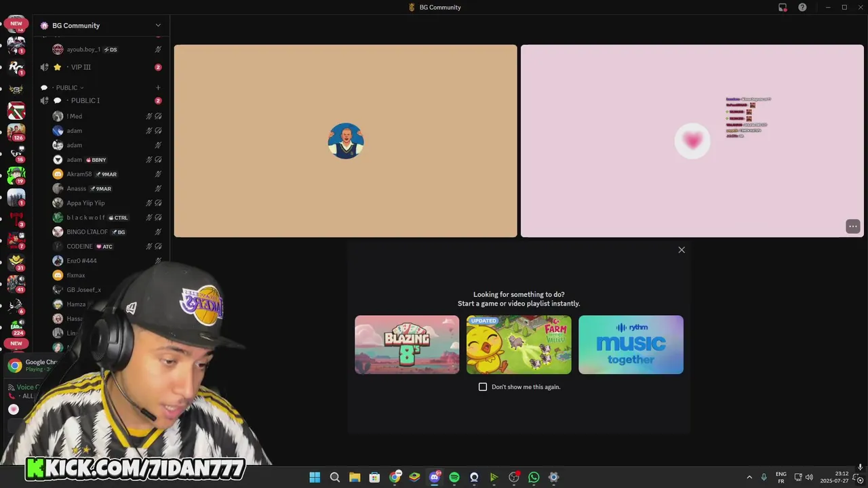Check the Don't show me this again box
The height and width of the screenshot is (488, 868).
coord(483,387)
